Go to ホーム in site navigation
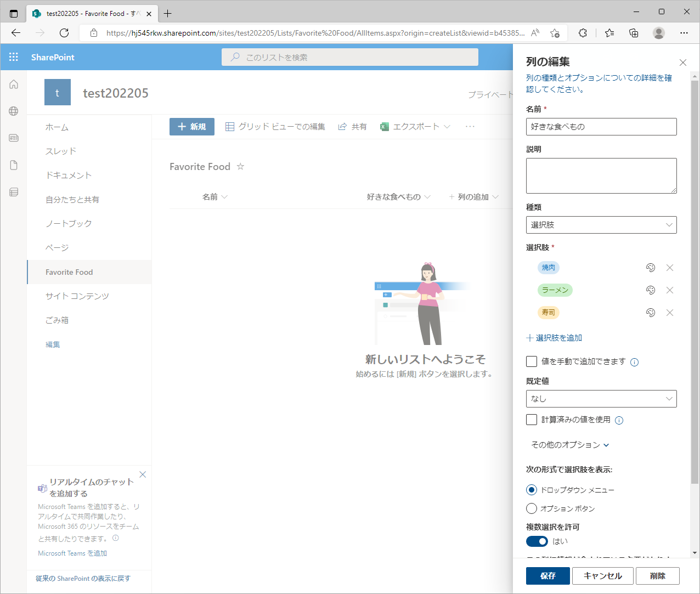Image resolution: width=700 pixels, height=594 pixels. pyautogui.click(x=57, y=127)
